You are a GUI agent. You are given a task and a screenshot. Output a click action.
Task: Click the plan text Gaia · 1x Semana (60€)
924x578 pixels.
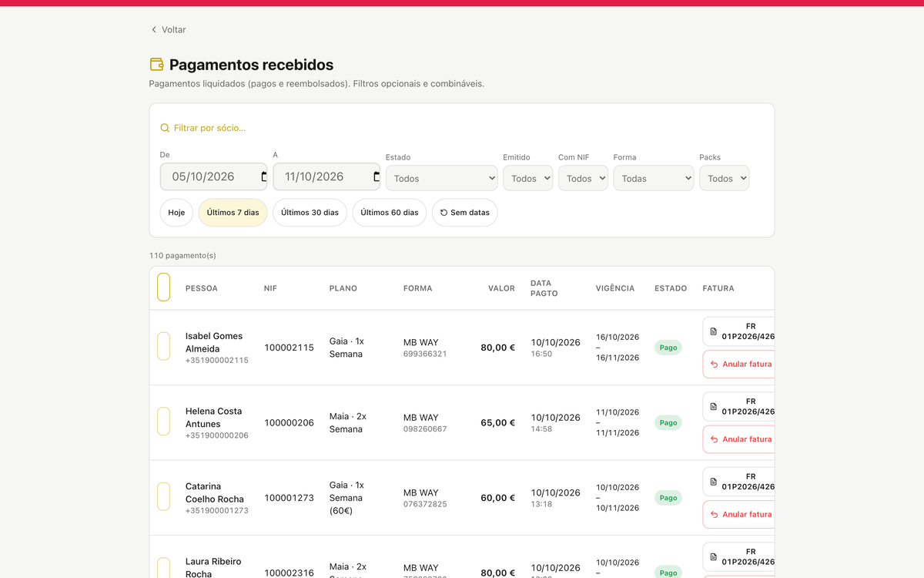(346, 498)
